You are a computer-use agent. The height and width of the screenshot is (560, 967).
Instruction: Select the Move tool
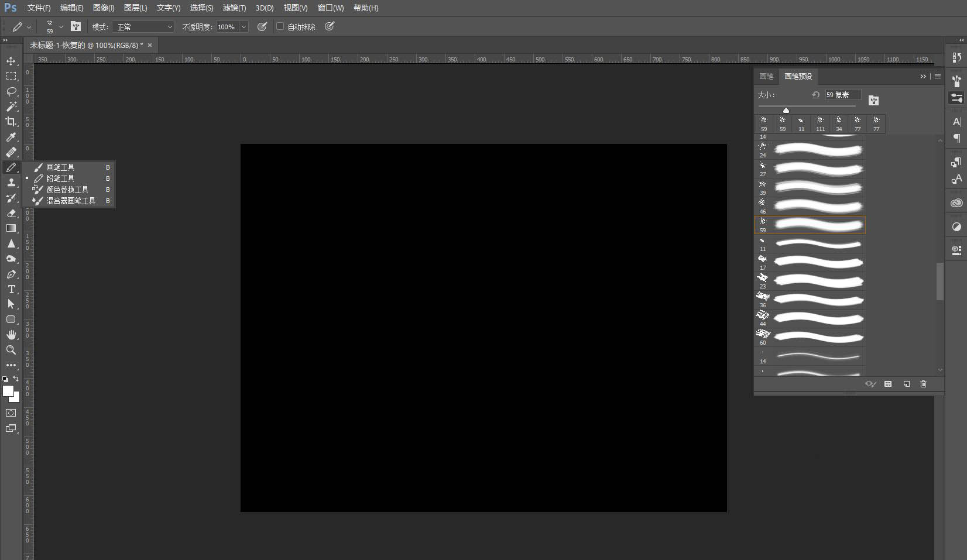click(11, 61)
